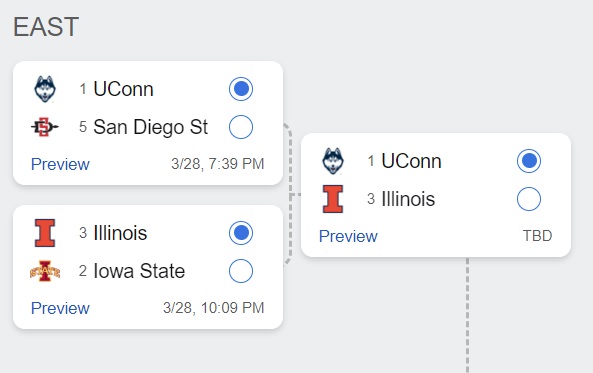
Task: Click the Iowa State team name
Action: (x=139, y=271)
